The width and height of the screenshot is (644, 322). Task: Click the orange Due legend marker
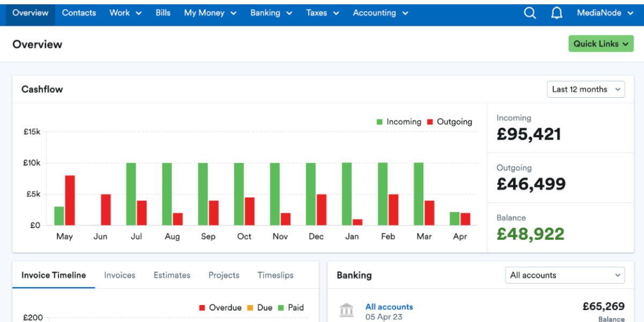[251, 307]
